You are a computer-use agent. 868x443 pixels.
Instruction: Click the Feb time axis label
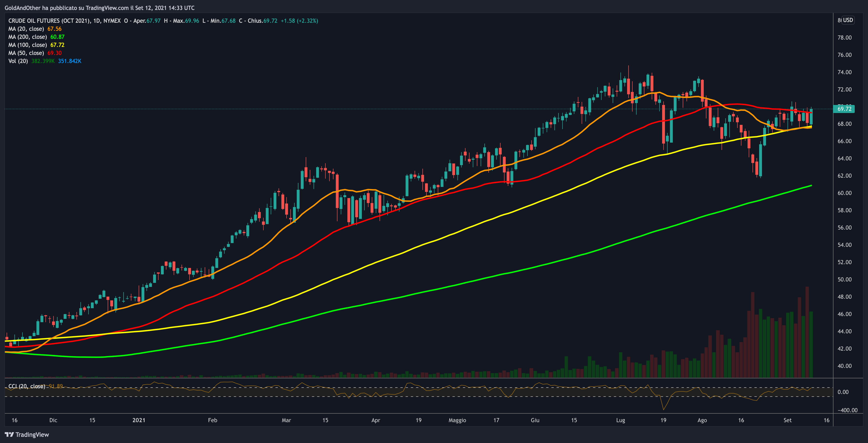[x=213, y=420]
